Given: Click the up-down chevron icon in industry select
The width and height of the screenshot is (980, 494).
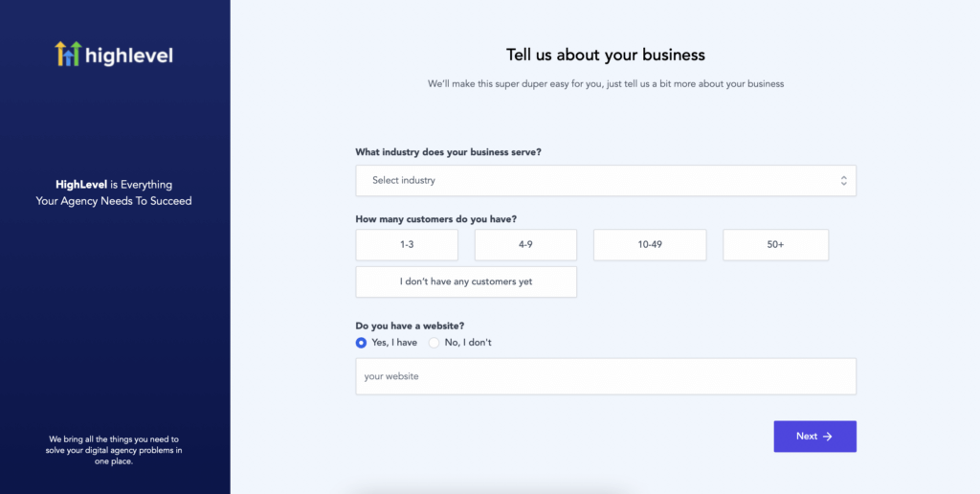Looking at the screenshot, I should click(x=844, y=181).
